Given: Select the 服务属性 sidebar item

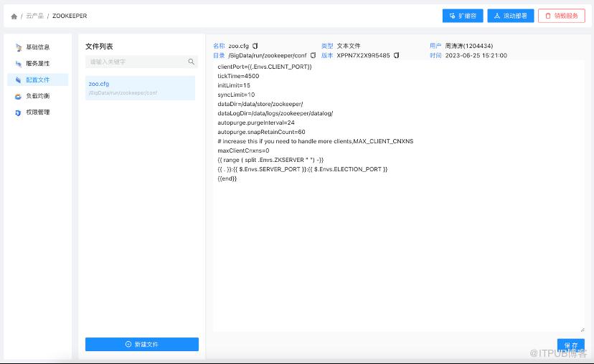Looking at the screenshot, I should tap(37, 64).
